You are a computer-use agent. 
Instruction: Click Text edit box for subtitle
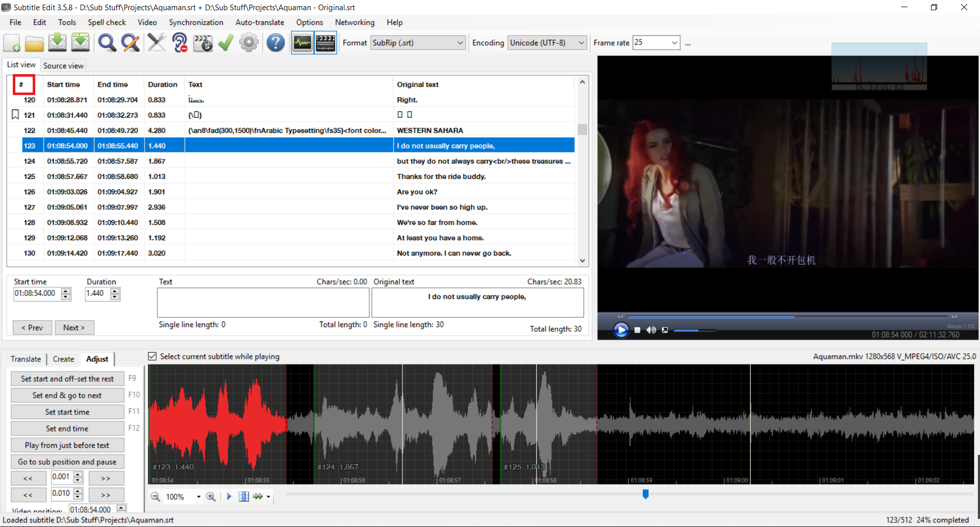pyautogui.click(x=263, y=303)
